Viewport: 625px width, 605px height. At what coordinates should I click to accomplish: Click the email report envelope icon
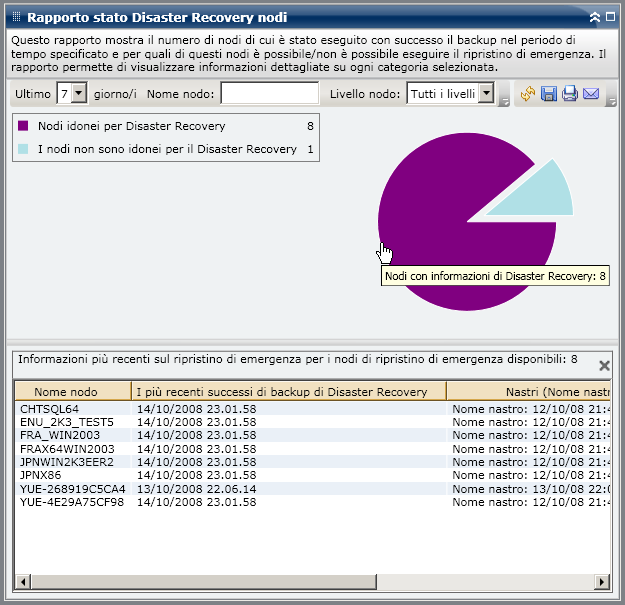591,94
